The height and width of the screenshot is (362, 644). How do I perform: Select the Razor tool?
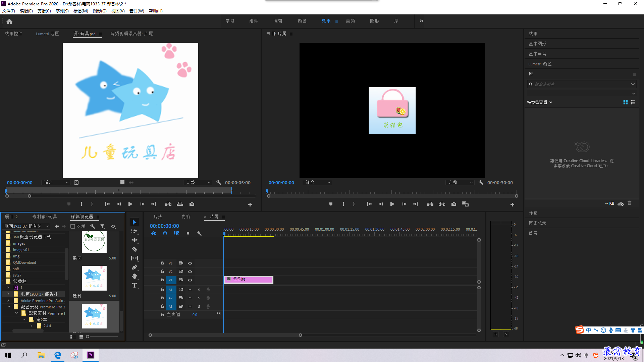click(135, 249)
